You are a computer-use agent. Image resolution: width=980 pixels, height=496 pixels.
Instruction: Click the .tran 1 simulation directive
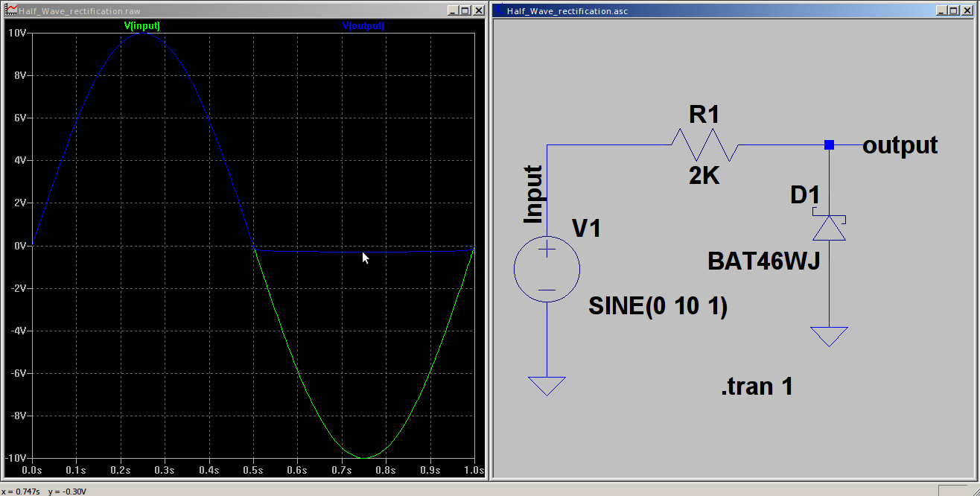tap(755, 386)
